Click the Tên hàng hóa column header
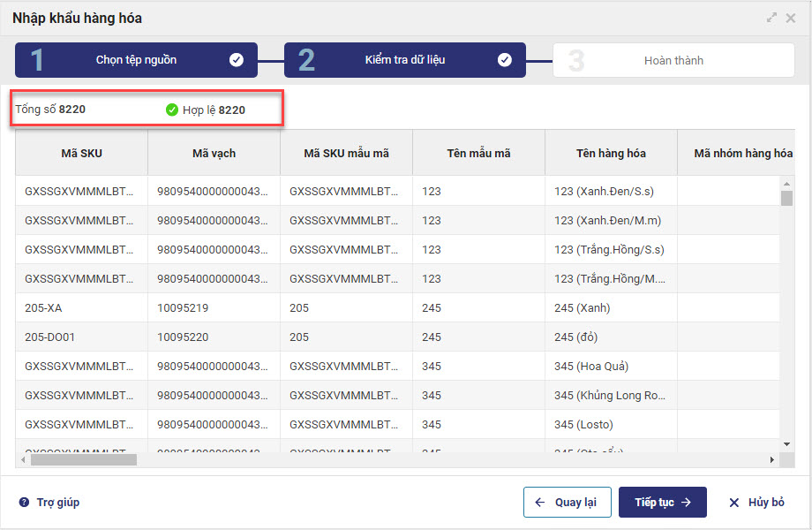 pos(611,154)
